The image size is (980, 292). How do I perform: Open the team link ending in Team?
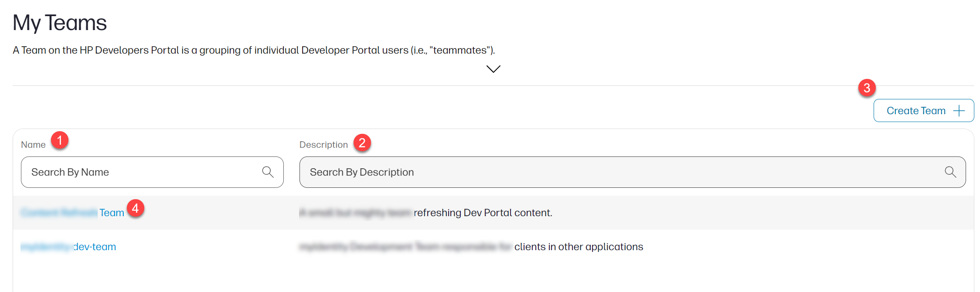(73, 213)
